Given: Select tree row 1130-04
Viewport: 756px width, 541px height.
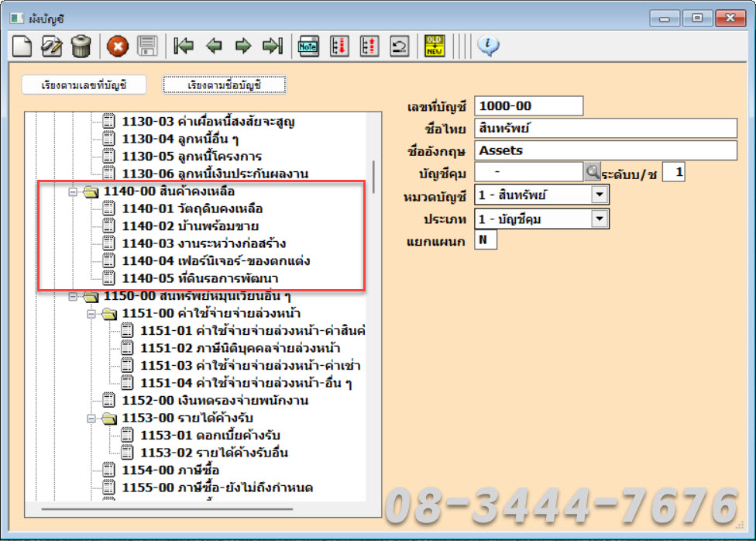Looking at the screenshot, I should [x=180, y=139].
